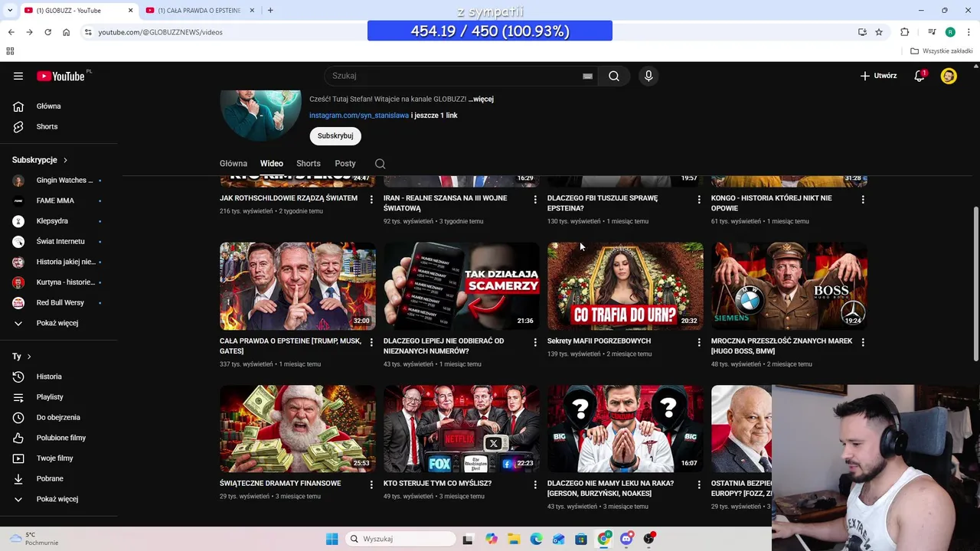Open the CO TRAFIA DO URN thumbnail
Screen dimensions: 980x551
coord(626,285)
